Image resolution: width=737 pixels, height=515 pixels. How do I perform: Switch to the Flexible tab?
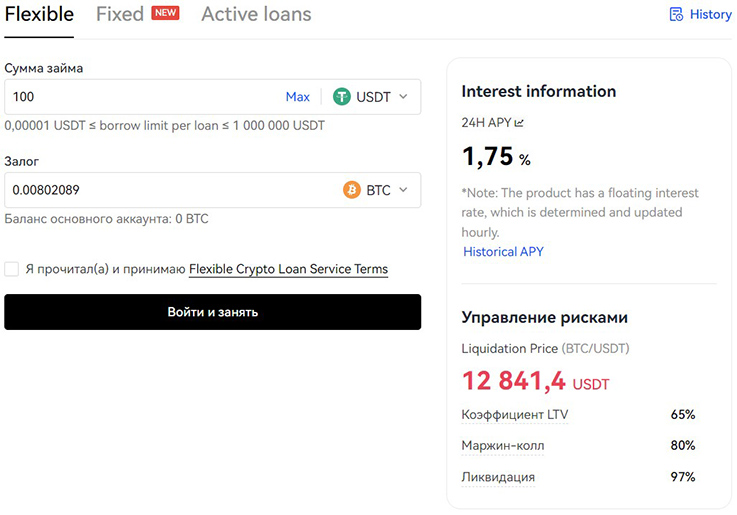coord(39,14)
